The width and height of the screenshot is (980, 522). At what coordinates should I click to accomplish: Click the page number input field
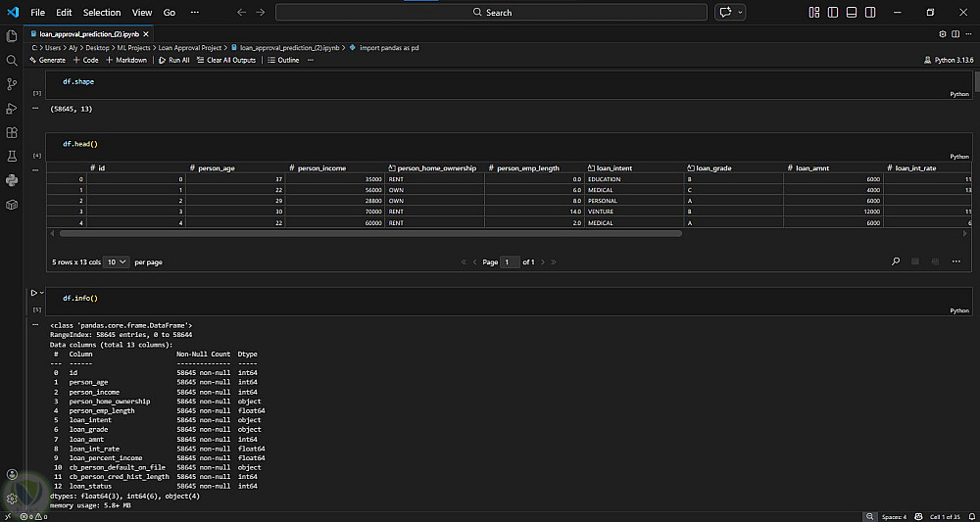510,262
